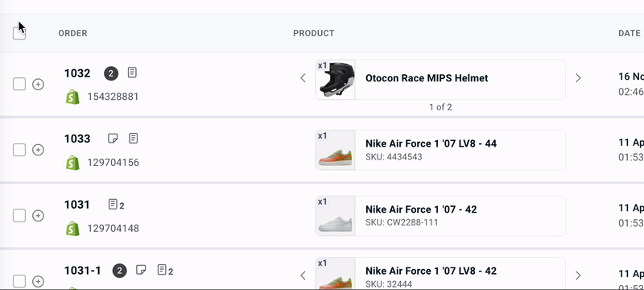Image resolution: width=644 pixels, height=290 pixels.
Task: Show next product in order 1032
Action: (x=578, y=78)
